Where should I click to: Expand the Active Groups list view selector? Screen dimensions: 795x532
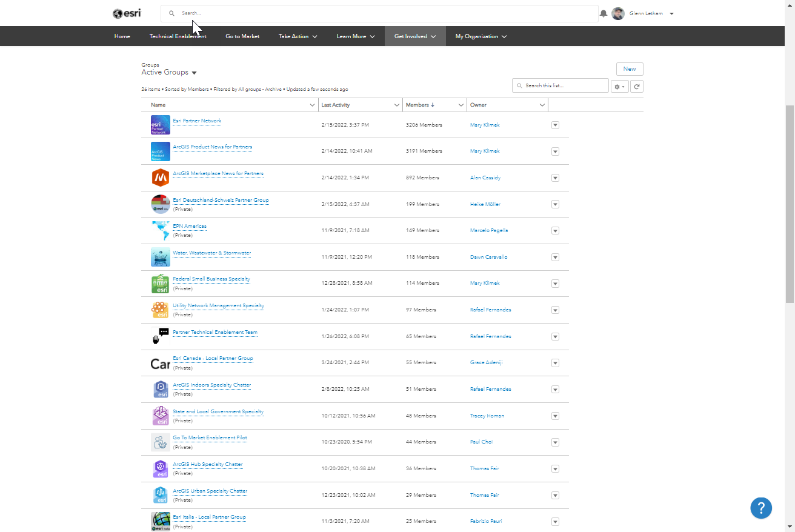pos(194,72)
